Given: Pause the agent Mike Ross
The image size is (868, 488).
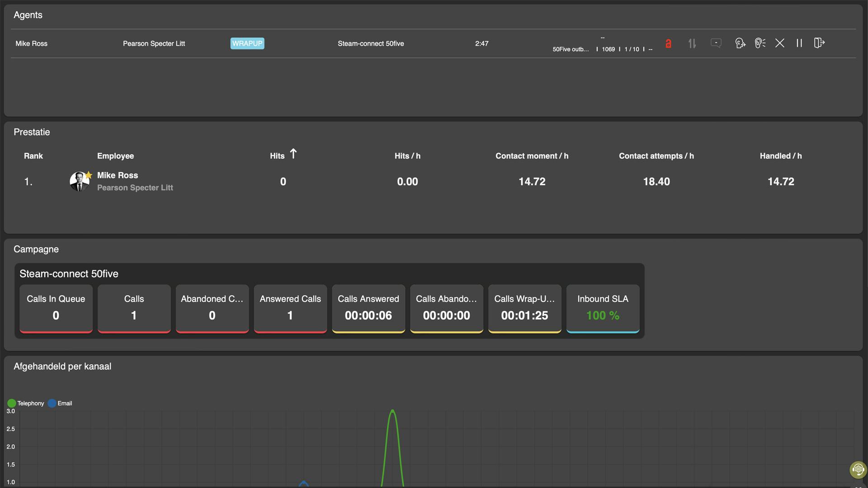Looking at the screenshot, I should [799, 43].
